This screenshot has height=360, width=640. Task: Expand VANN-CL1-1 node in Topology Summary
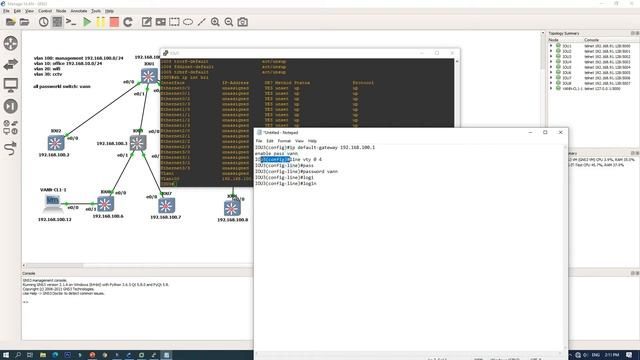(x=551, y=89)
